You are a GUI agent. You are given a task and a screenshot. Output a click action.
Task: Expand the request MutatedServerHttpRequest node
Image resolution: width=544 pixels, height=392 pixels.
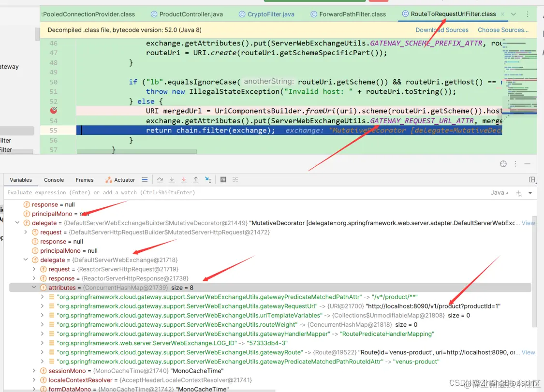(26, 232)
